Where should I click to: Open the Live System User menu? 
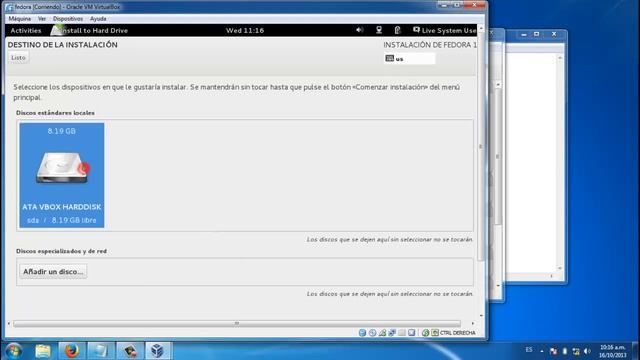point(444,31)
